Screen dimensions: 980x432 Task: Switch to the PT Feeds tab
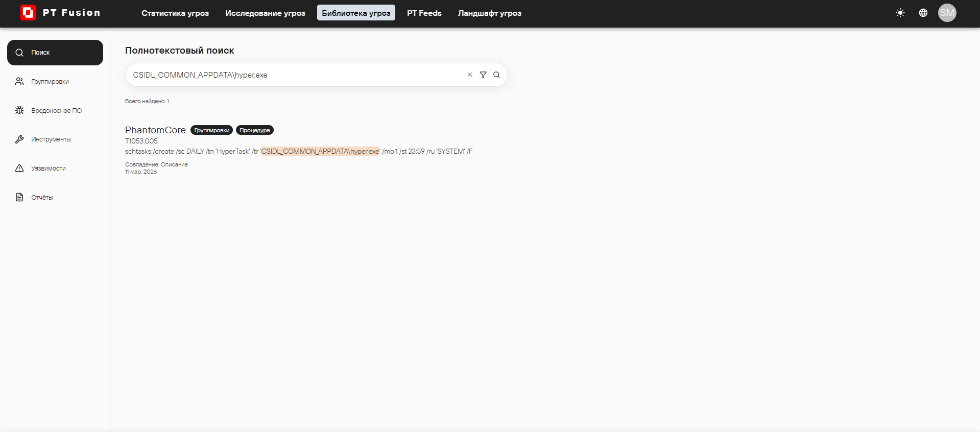click(424, 13)
